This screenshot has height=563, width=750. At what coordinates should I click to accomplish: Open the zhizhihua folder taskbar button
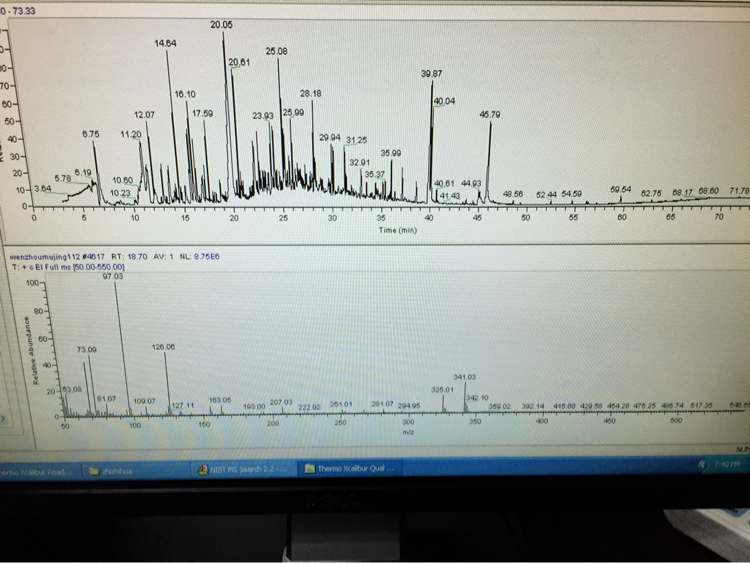tap(134, 471)
